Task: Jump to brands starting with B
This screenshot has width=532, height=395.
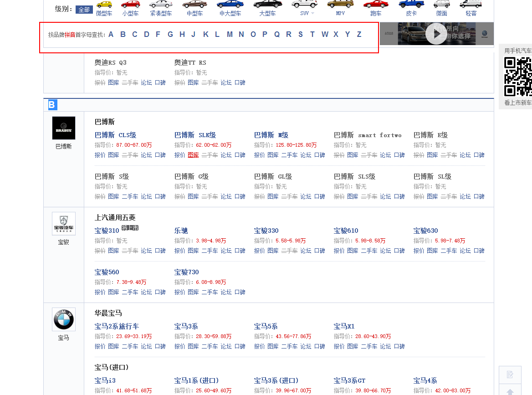Action: [123, 34]
